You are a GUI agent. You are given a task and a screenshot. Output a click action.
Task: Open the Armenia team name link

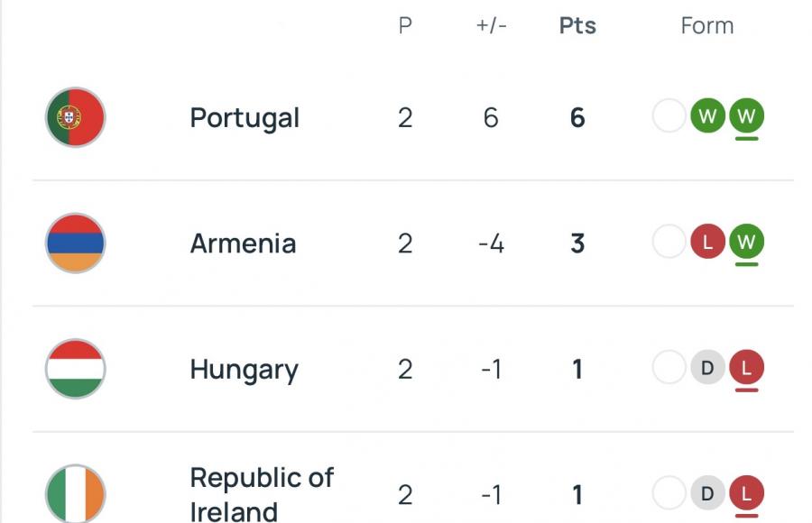point(243,243)
